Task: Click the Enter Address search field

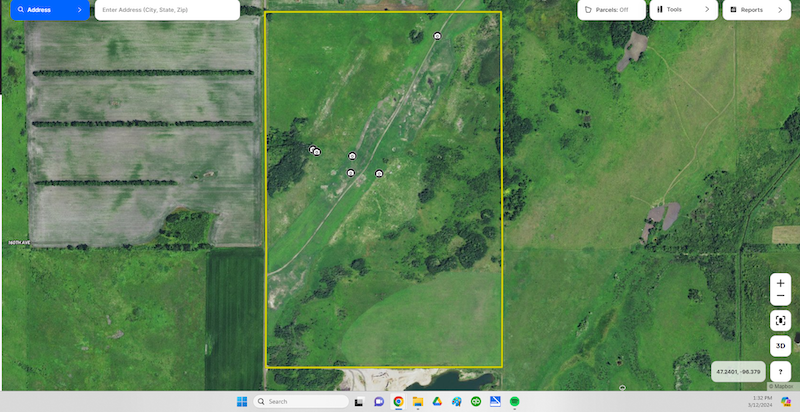Action: (166, 10)
